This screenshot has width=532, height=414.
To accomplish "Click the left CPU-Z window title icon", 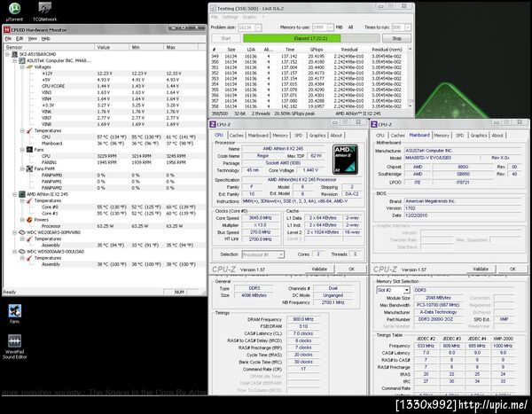I will (213, 124).
